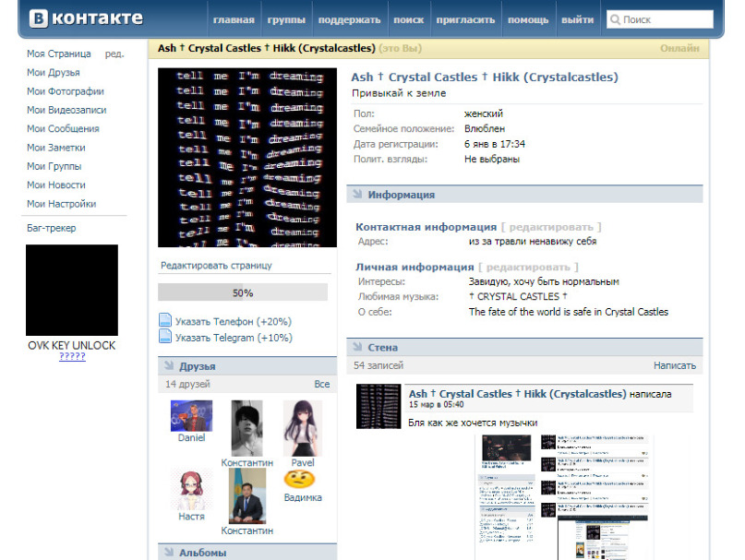Collapse the Друзья friends section
Screen dimensions: 745x560
coord(168,366)
